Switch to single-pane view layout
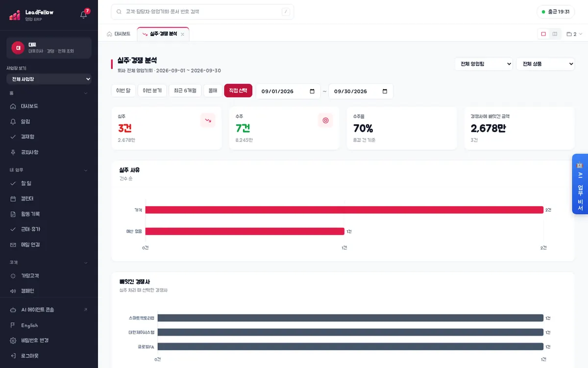 [543, 34]
